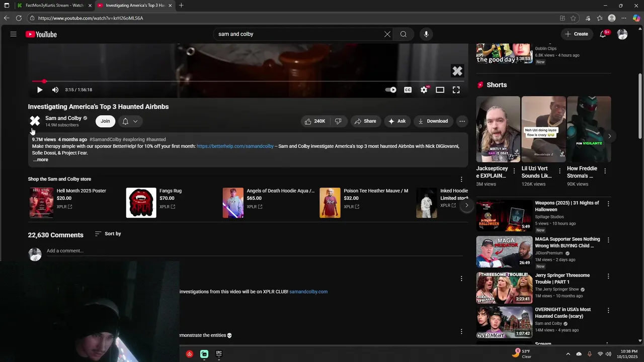
Task: Go back in browser history
Action: tap(7, 18)
